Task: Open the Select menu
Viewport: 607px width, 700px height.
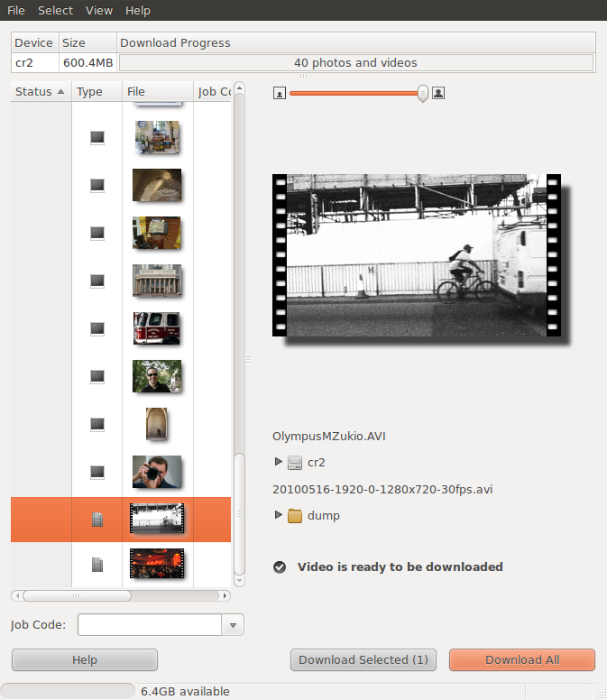Action: click(x=55, y=11)
